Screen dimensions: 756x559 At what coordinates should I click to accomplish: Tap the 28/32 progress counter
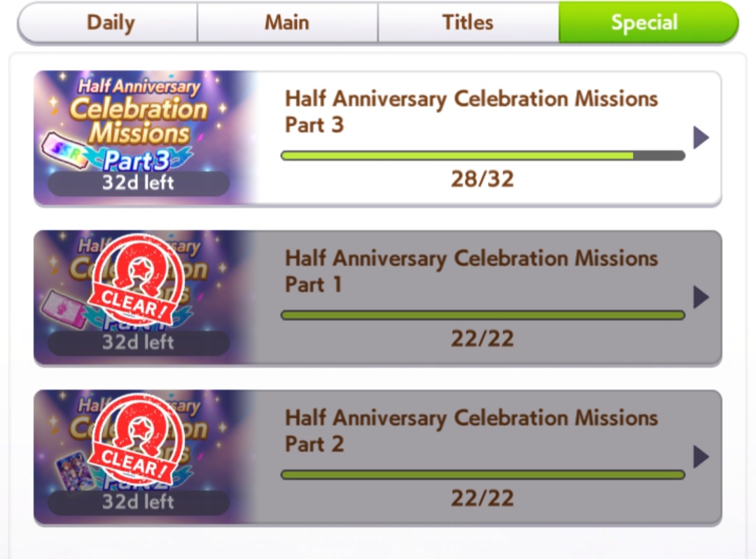coord(482,179)
